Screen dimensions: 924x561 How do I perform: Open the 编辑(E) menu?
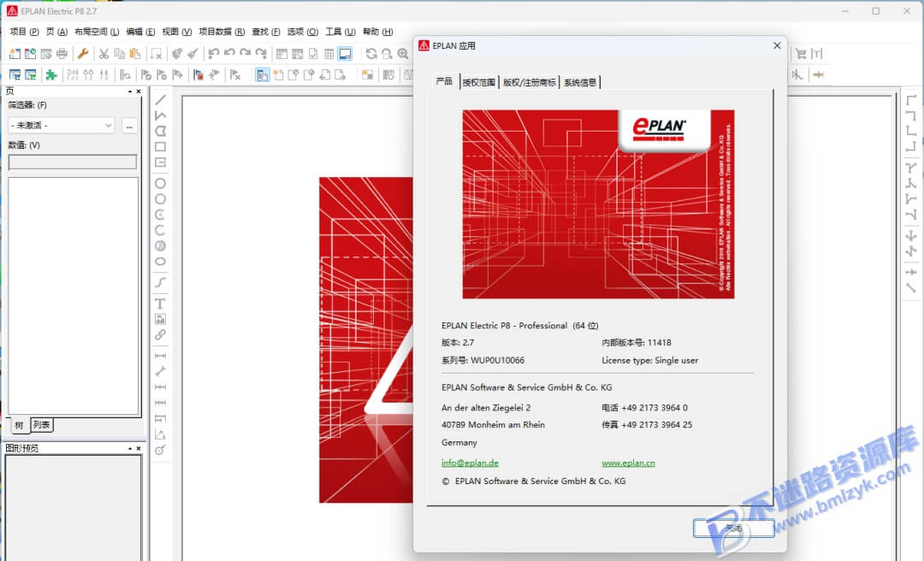click(x=140, y=32)
